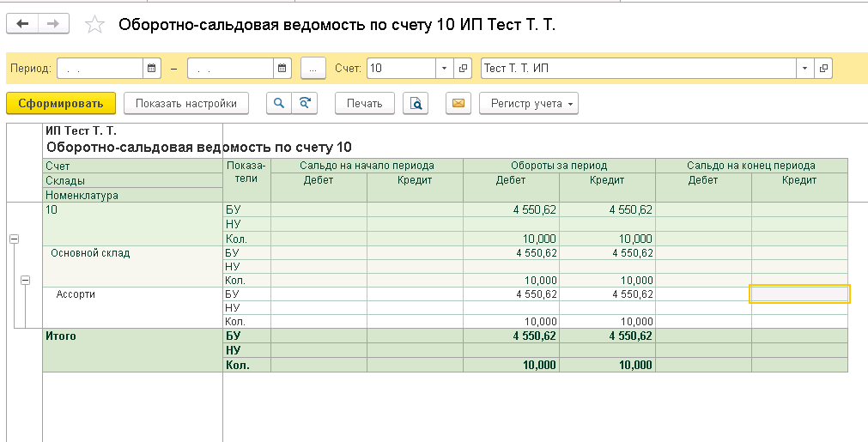Select highlighted Ассорти ending credit balance cell
Image resolution: width=868 pixels, height=442 pixels.
pyautogui.click(x=799, y=294)
